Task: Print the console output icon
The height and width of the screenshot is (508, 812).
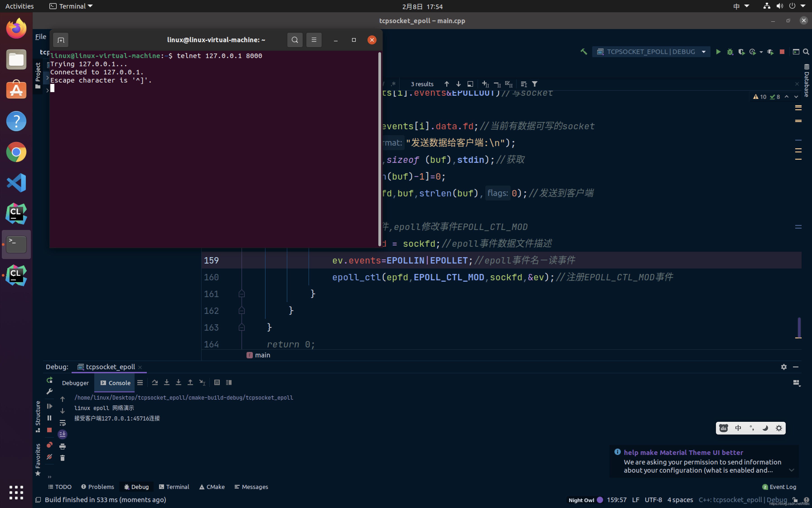Action: [62, 447]
